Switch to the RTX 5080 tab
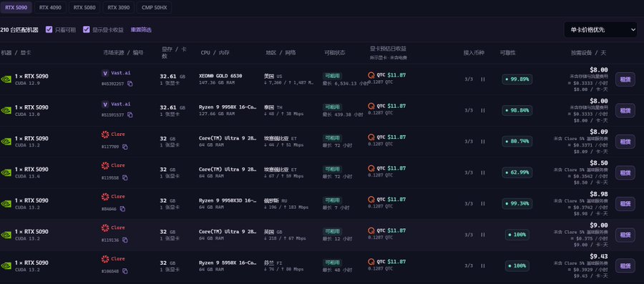Image resolution: width=644 pixels, height=284 pixels. point(84,7)
